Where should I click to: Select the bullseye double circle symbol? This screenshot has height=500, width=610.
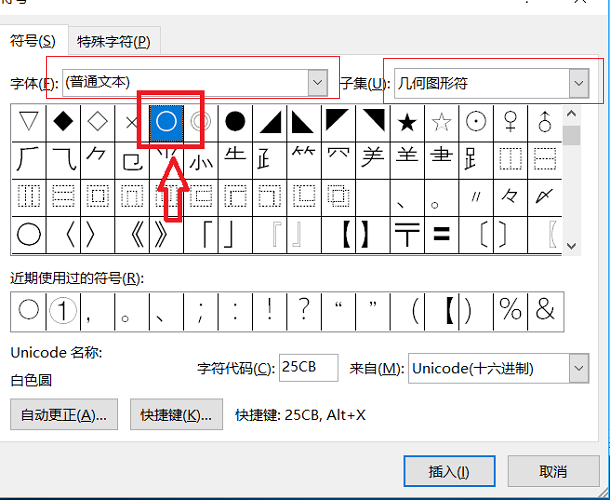[201, 123]
